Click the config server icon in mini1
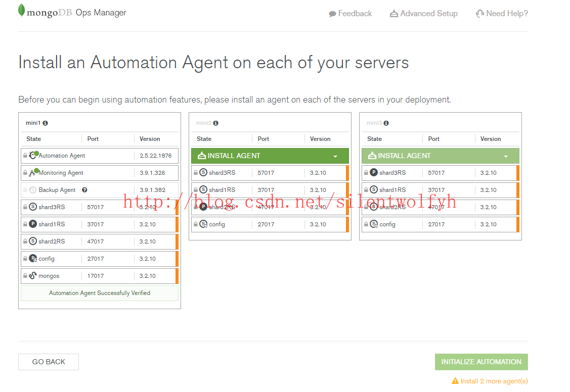The image size is (570, 392). (33, 259)
